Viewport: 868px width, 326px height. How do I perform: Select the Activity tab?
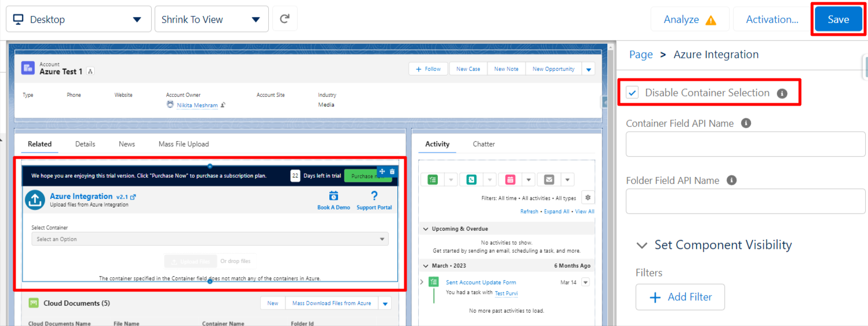pos(437,144)
